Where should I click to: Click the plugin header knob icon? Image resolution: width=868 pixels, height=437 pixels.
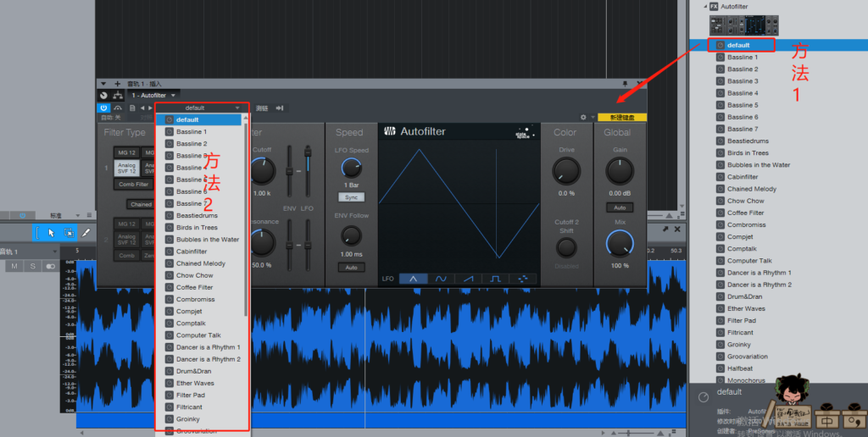[x=103, y=95]
